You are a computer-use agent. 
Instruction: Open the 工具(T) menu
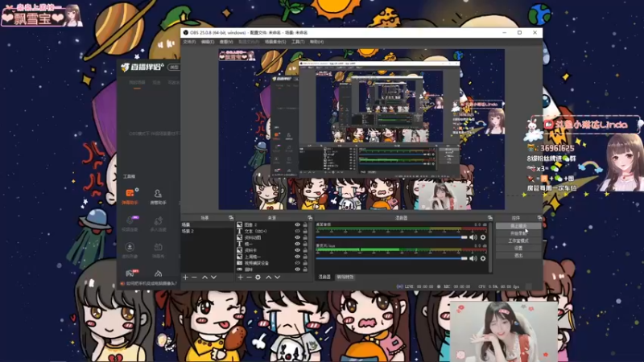point(298,42)
